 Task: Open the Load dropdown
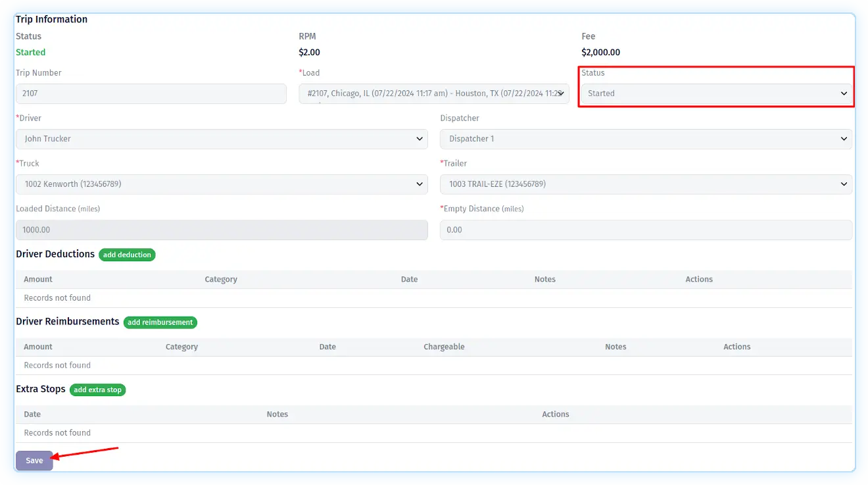433,93
